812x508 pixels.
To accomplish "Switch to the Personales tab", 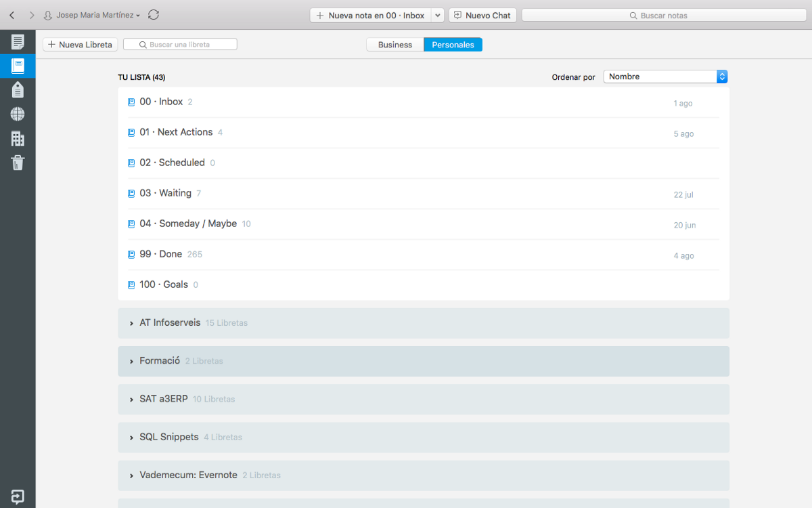I will pyautogui.click(x=453, y=44).
